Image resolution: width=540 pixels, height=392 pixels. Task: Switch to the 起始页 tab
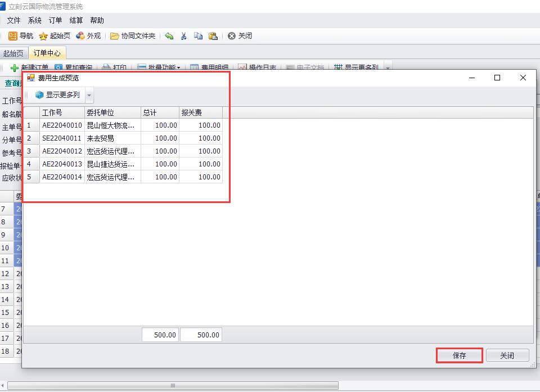[x=13, y=53]
